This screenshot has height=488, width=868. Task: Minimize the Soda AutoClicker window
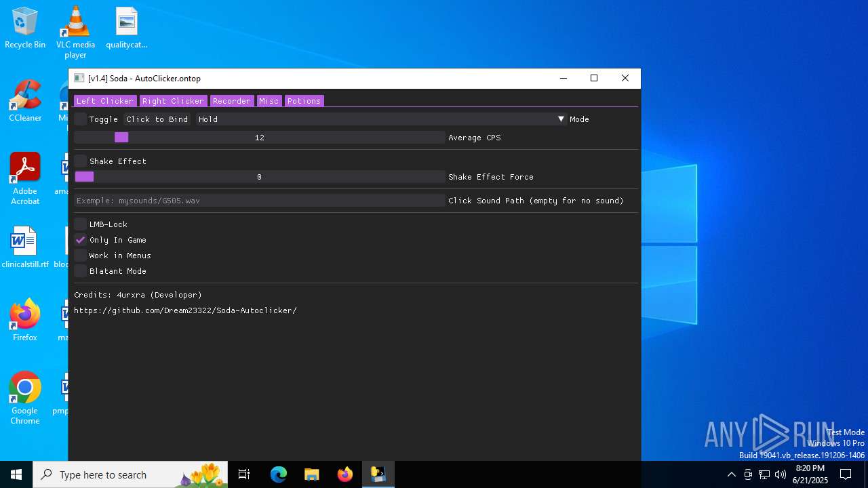pyautogui.click(x=563, y=79)
